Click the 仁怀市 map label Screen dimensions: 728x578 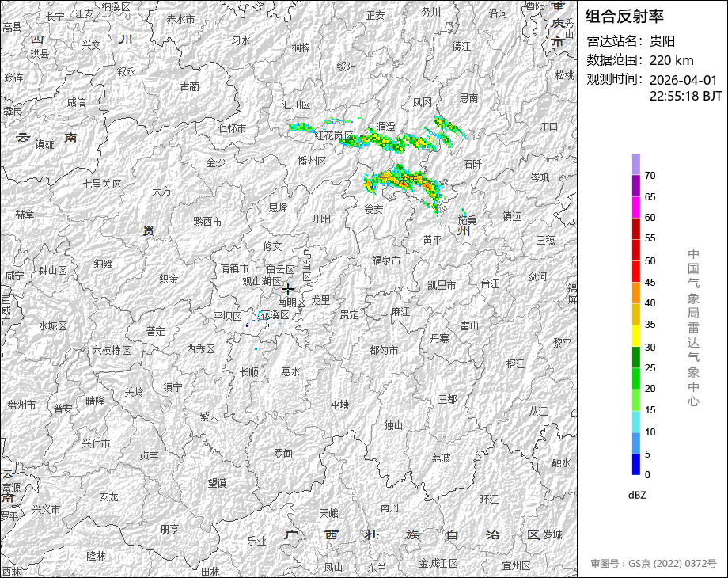tap(232, 128)
